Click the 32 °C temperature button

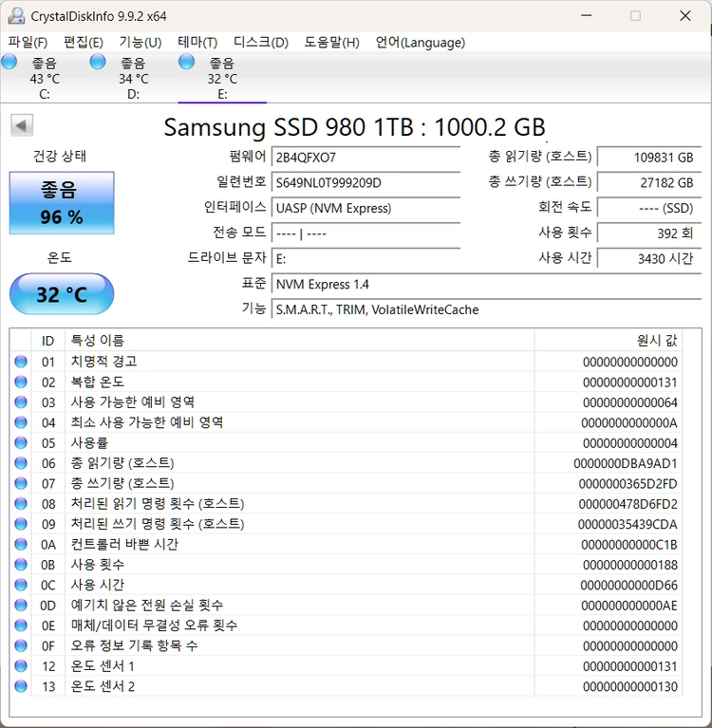[x=62, y=294]
